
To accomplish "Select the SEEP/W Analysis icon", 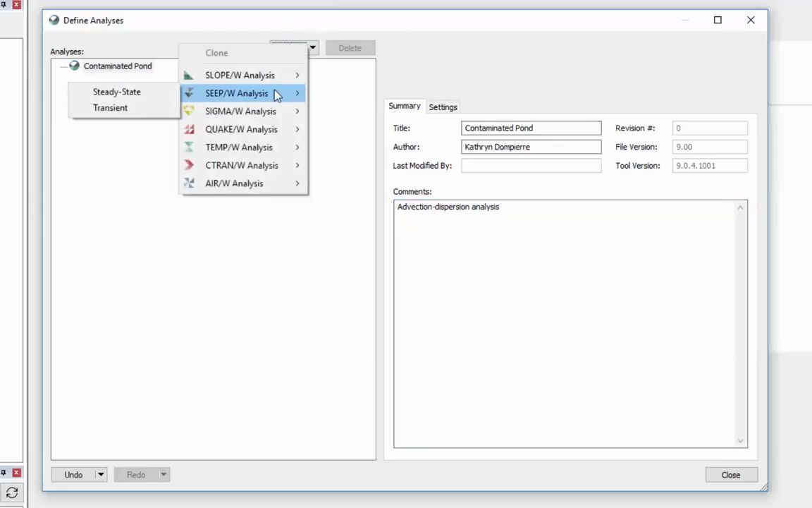I will [188, 92].
